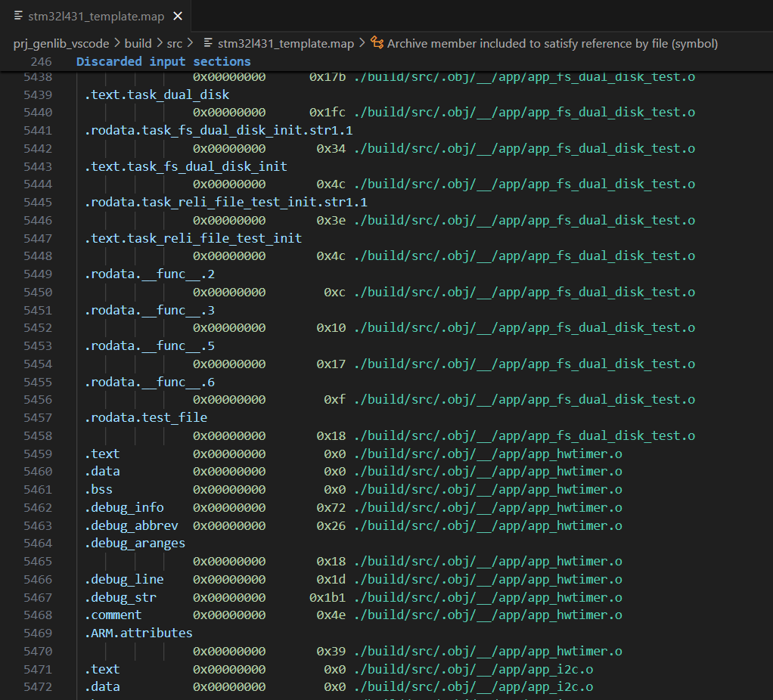
Task: Click sticky line number 246
Action: pos(42,62)
